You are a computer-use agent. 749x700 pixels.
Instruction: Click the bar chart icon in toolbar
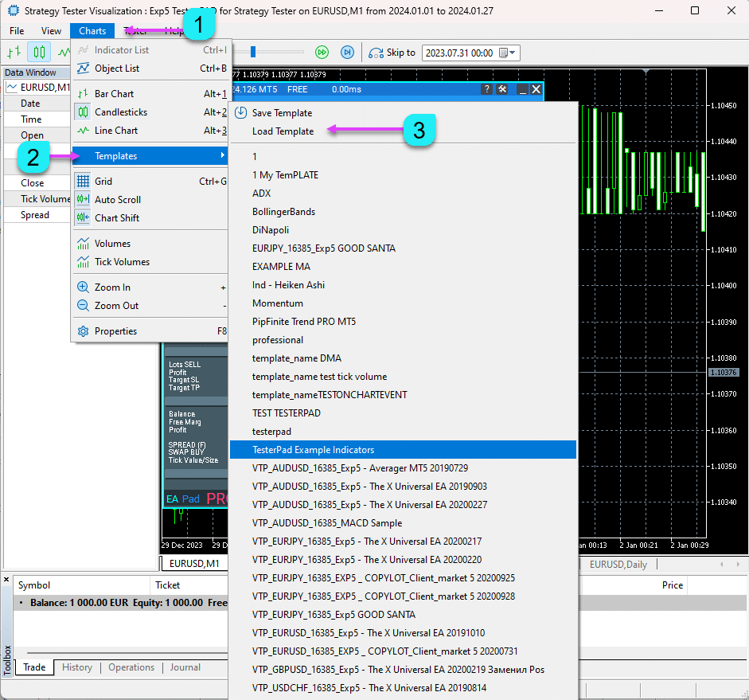pos(14,52)
